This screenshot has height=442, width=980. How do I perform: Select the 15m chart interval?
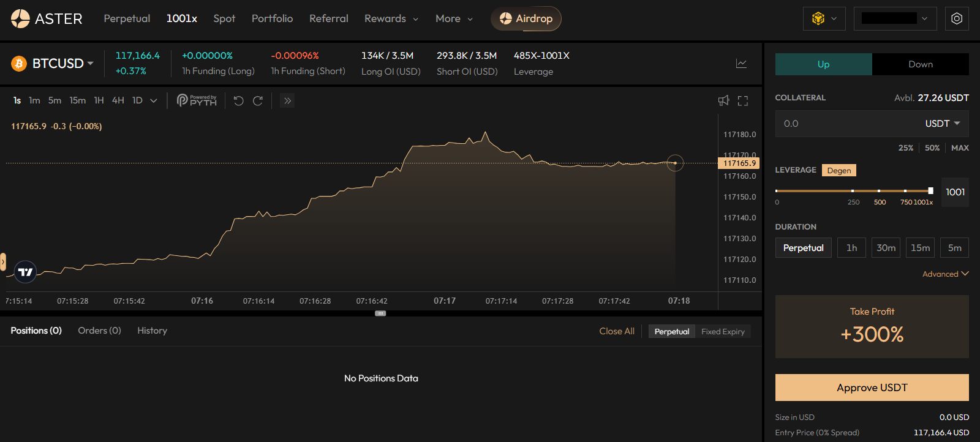pos(78,100)
